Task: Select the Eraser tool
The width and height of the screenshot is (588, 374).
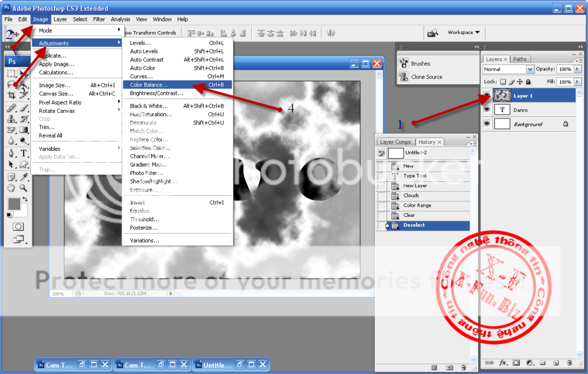Action: pyautogui.click(x=11, y=130)
